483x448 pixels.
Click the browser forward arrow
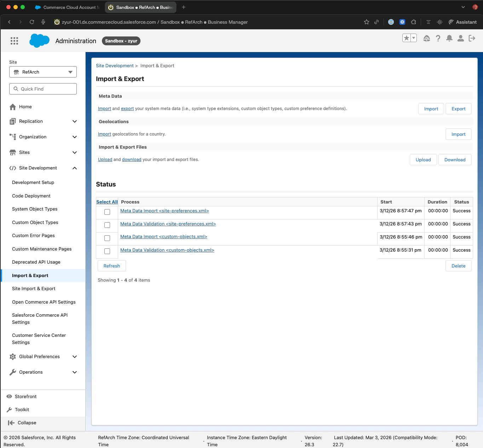pos(21,22)
